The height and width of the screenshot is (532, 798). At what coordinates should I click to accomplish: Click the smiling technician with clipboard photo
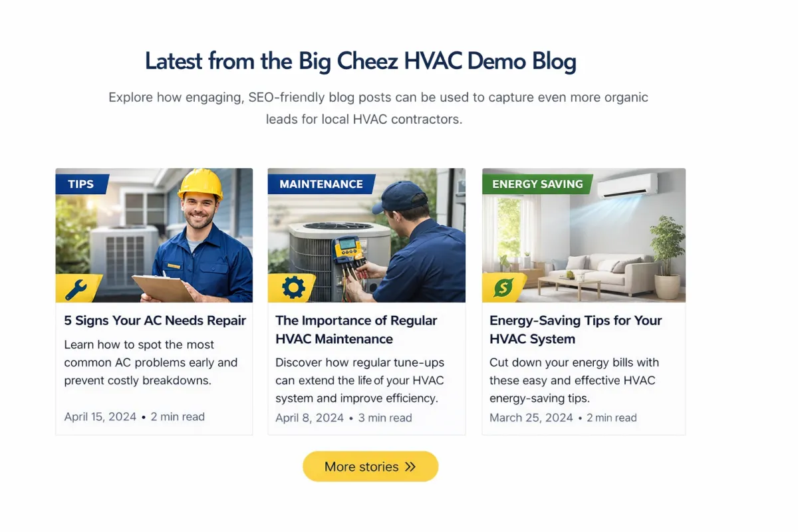click(154, 235)
